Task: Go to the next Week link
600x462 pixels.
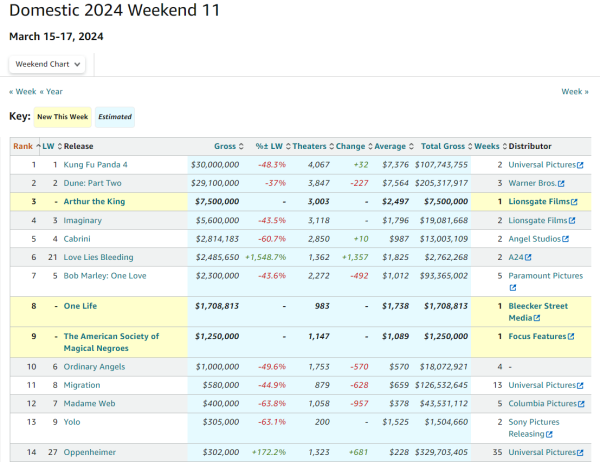Action: (575, 91)
